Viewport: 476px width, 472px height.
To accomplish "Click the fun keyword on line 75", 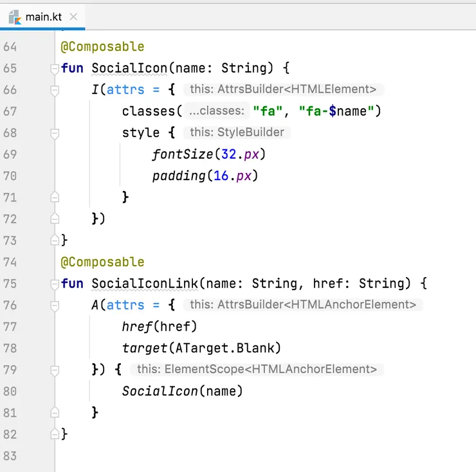I will [x=72, y=284].
